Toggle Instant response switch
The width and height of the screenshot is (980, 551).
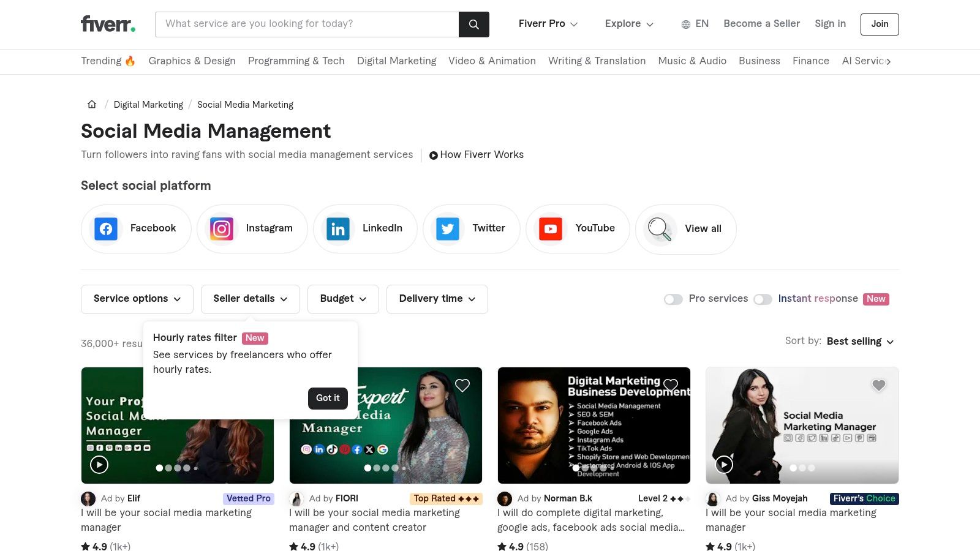[763, 299]
